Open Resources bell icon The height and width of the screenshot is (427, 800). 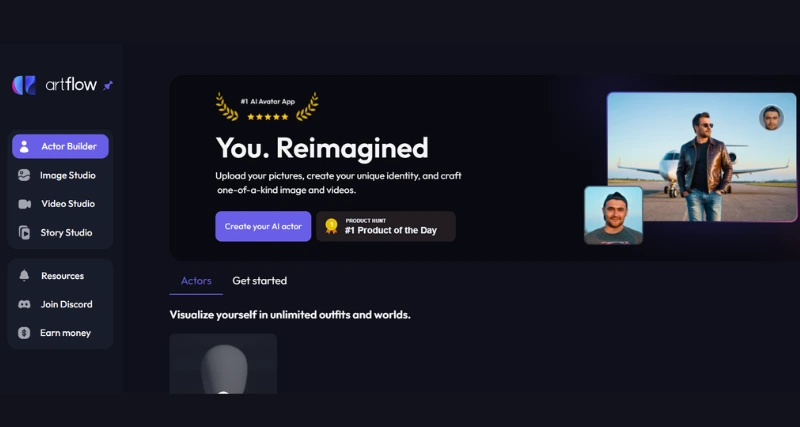click(x=24, y=275)
